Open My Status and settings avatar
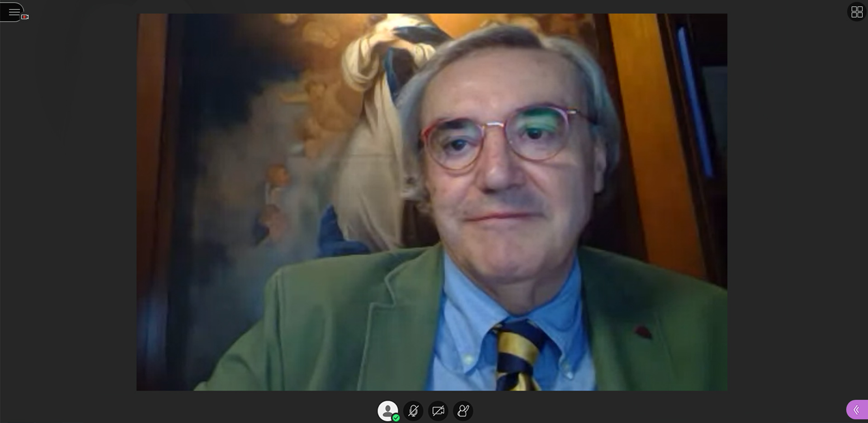The image size is (868, 423). (388, 411)
